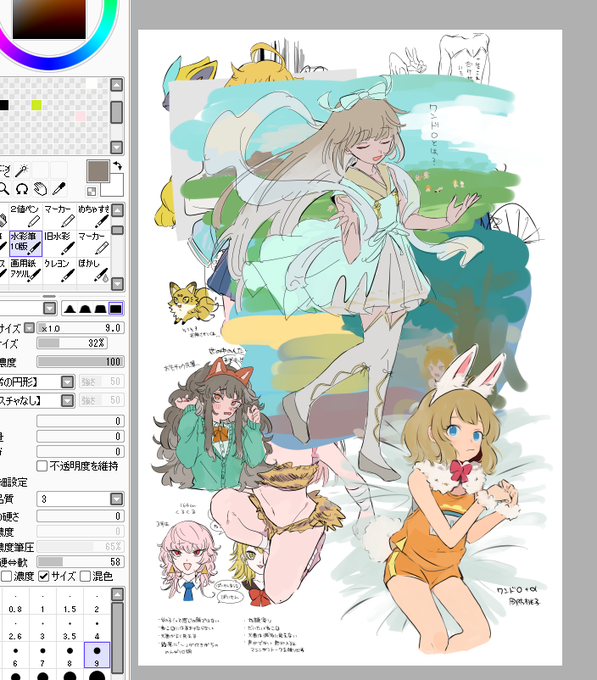Select brush size preset 1.5
This screenshot has width=597, height=680.
[69, 602]
